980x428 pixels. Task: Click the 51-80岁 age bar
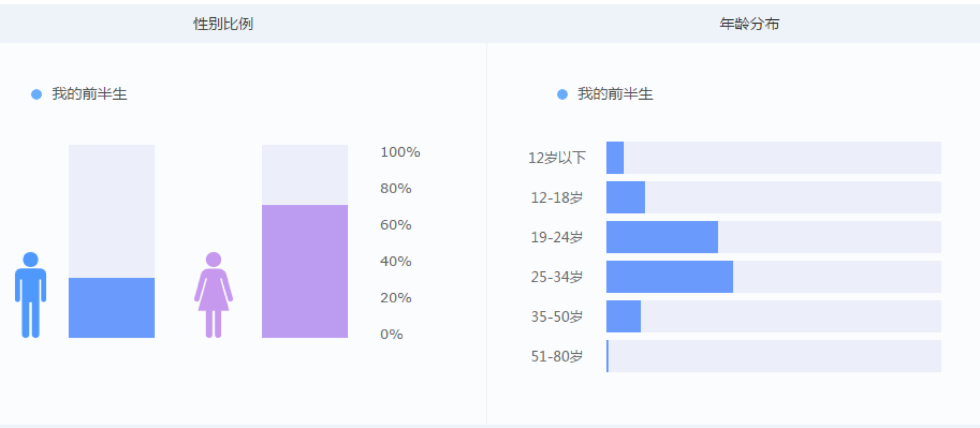point(608,356)
